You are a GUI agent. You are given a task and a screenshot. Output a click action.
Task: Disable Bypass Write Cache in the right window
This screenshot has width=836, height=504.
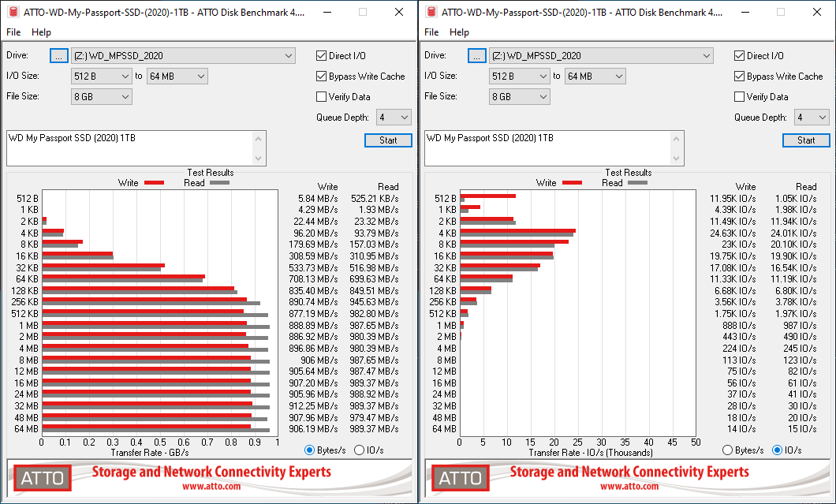(x=740, y=77)
